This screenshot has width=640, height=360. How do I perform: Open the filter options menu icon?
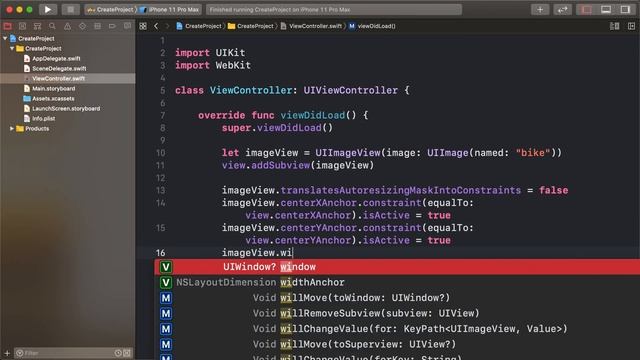(x=20, y=353)
